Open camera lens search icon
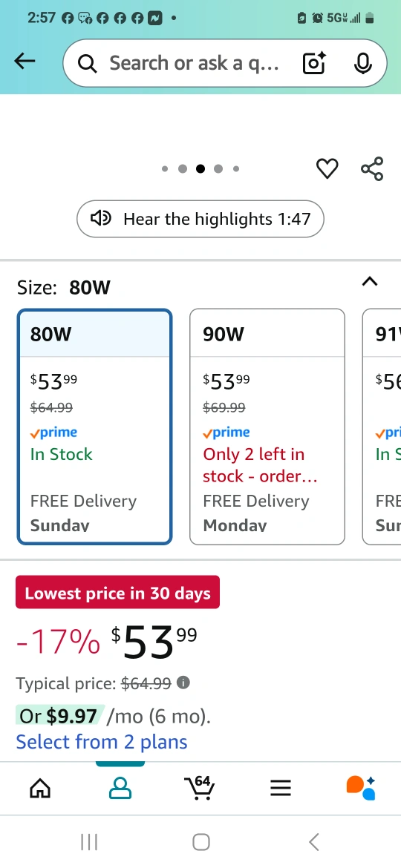This screenshot has width=401, height=868. pyautogui.click(x=314, y=63)
